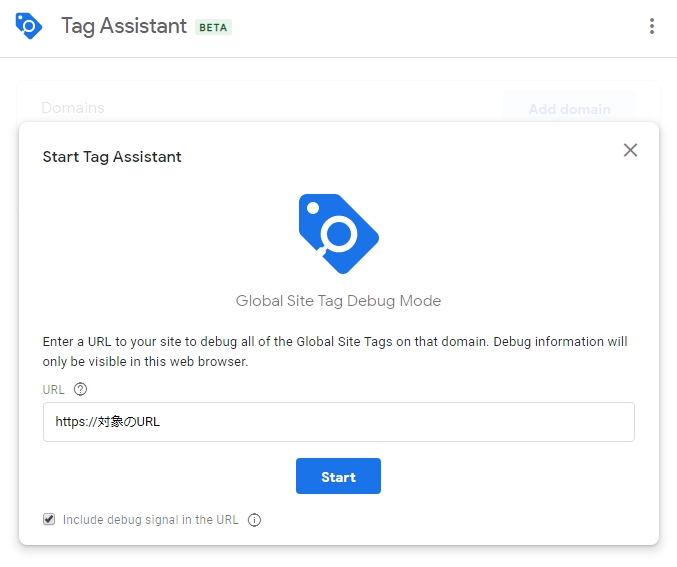Open the URL help question mark

(80, 389)
